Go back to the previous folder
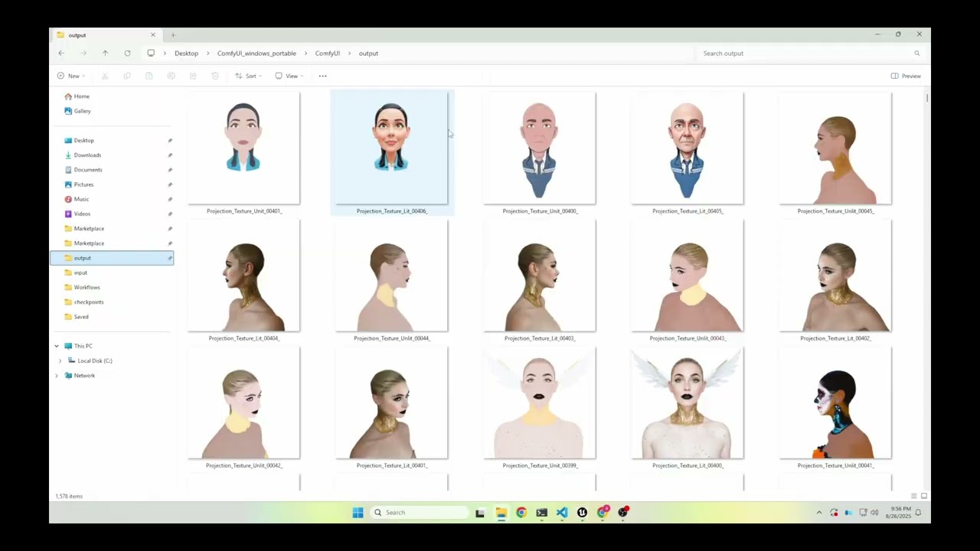The height and width of the screenshot is (551, 980). [x=61, y=54]
